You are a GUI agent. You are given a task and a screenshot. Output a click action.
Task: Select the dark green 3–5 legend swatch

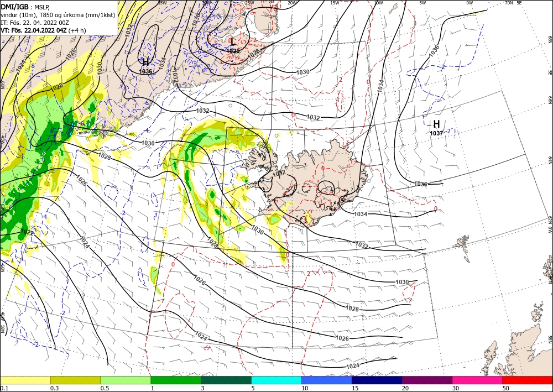(226, 380)
